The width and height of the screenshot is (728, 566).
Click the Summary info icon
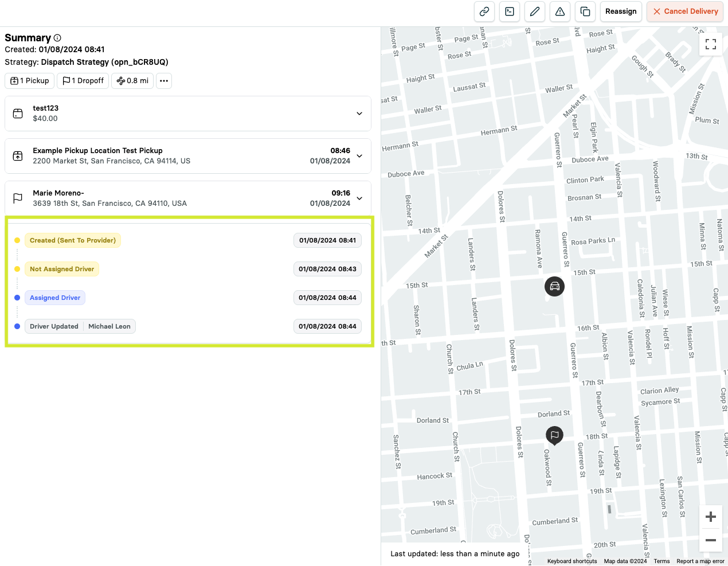tap(57, 38)
